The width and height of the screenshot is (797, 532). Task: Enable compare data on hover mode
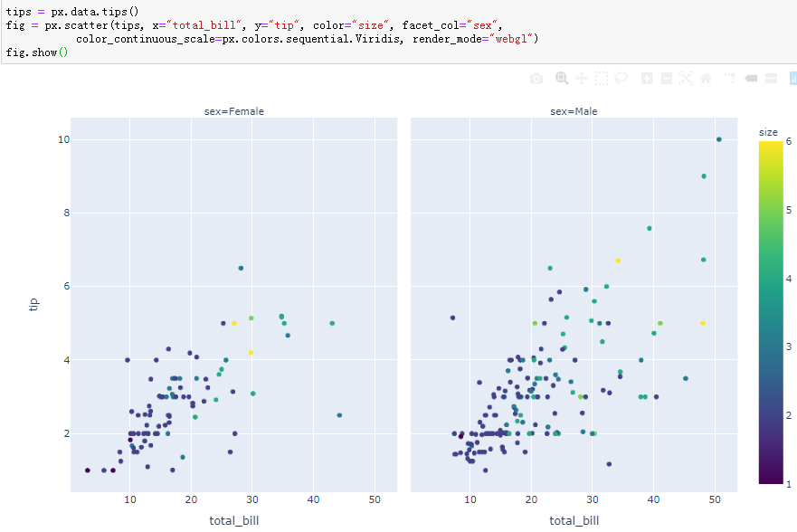[x=769, y=79]
